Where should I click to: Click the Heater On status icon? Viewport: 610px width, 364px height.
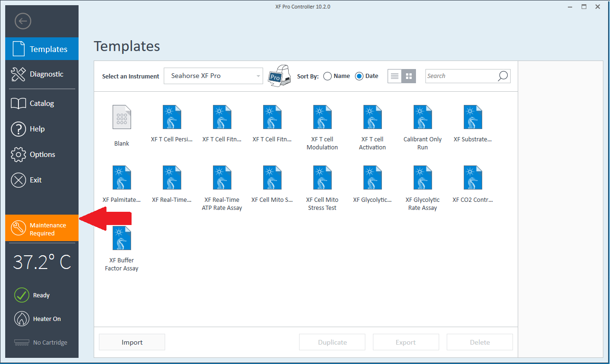pyautogui.click(x=22, y=319)
